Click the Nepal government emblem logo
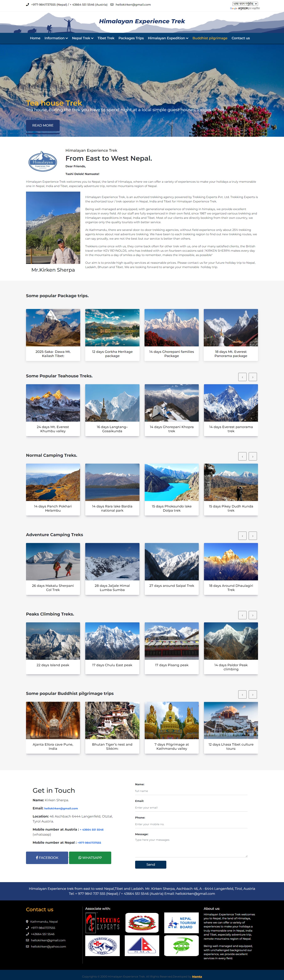Viewport: 284px width, 980px height. [x=142, y=923]
